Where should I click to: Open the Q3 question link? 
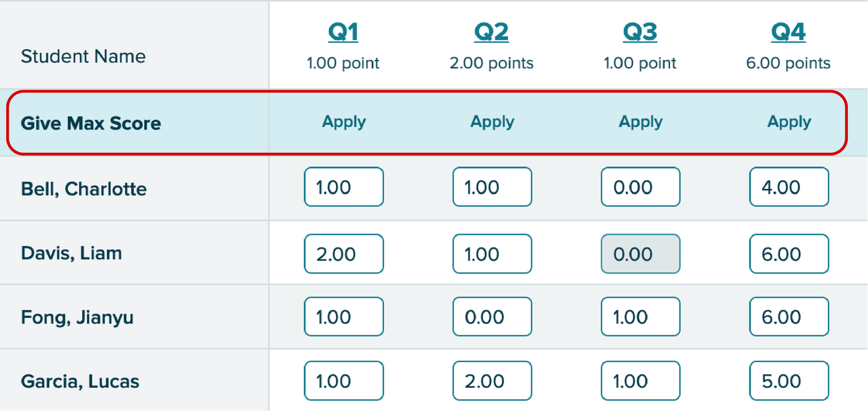(x=640, y=33)
